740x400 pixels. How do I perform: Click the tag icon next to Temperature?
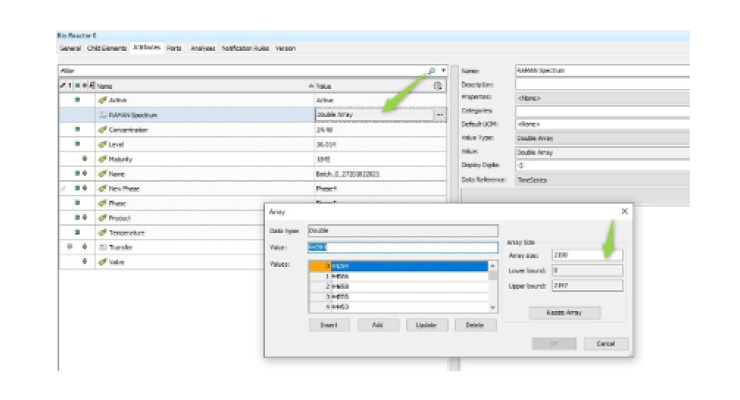(x=102, y=232)
